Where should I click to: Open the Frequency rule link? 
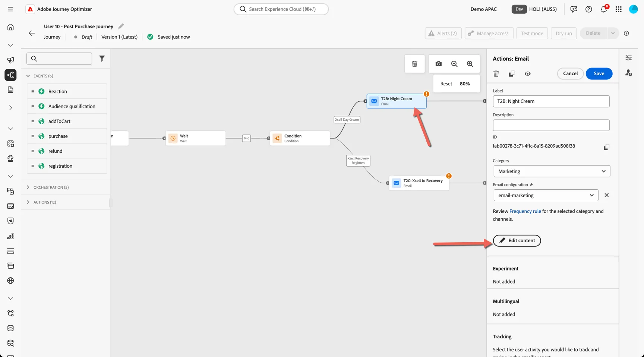coord(525,211)
